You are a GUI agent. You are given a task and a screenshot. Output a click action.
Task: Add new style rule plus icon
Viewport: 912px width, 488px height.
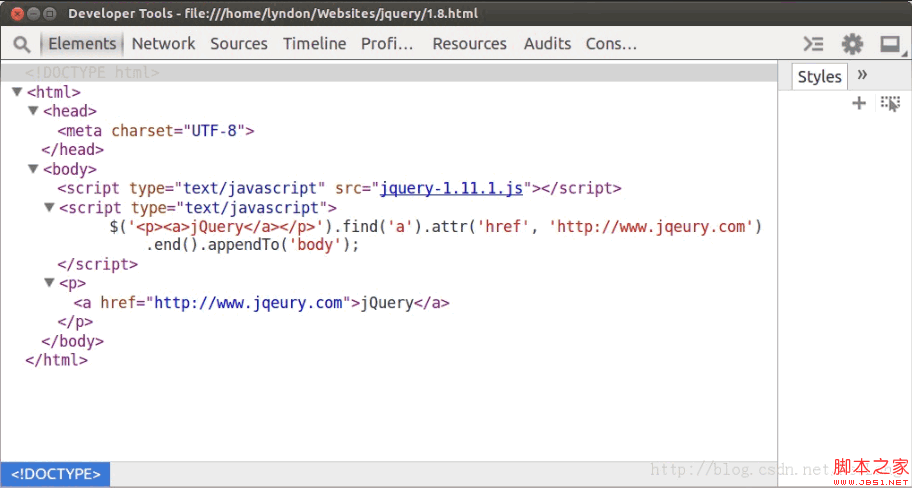tap(858, 103)
